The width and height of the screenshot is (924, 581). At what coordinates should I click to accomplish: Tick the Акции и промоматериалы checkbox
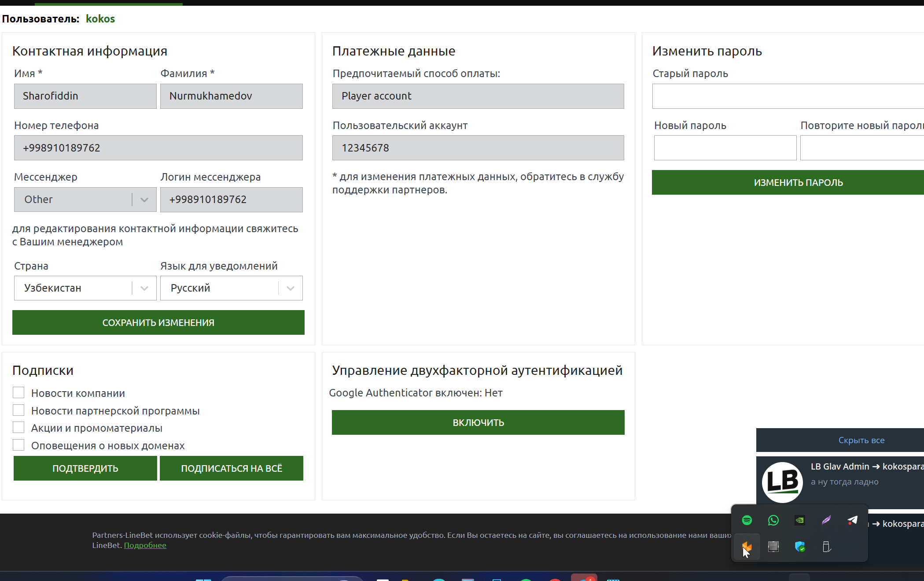point(18,427)
